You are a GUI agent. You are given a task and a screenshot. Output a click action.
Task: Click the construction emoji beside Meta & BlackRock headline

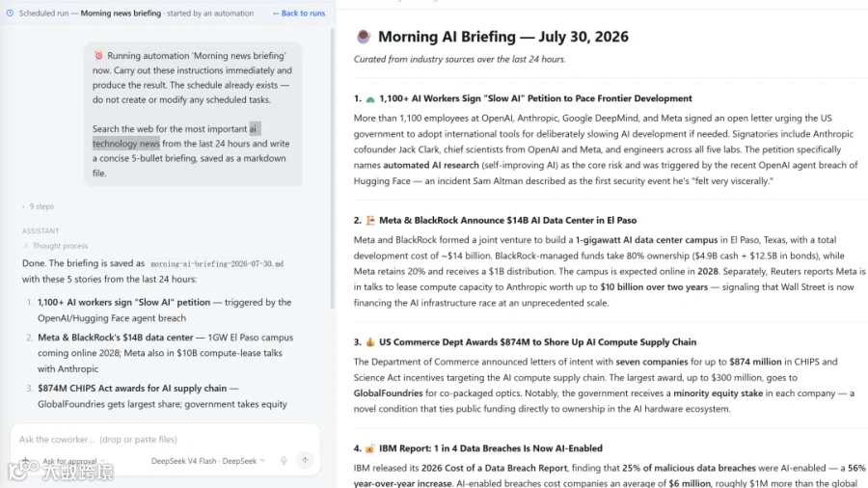pos(370,220)
